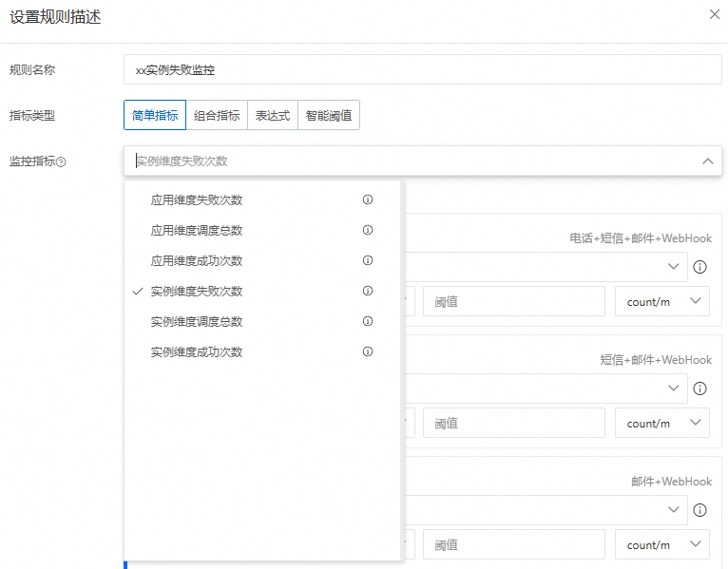Click help icon next to 监控指标 label

tap(61, 162)
